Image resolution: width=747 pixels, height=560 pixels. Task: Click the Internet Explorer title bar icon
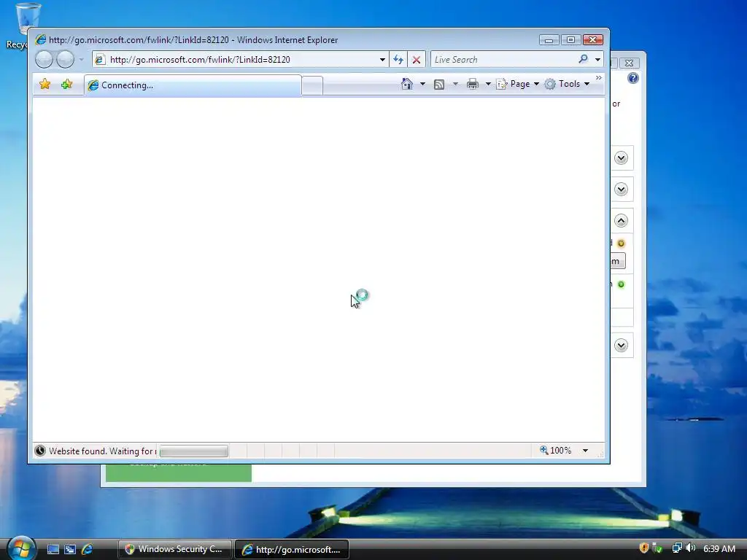(x=41, y=39)
